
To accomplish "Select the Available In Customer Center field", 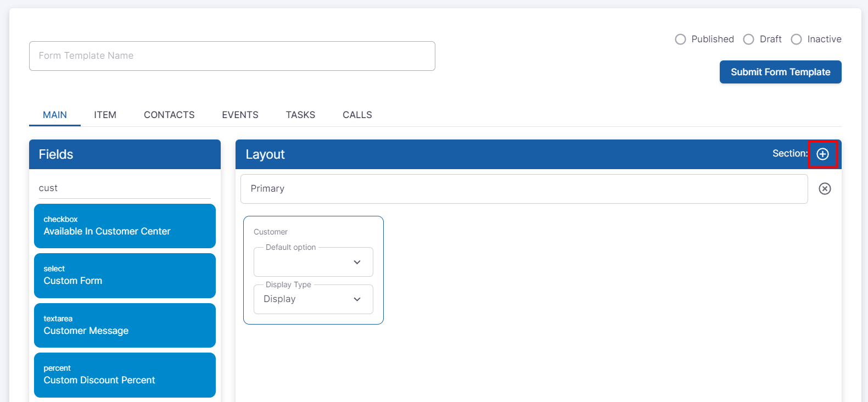I will coord(125,226).
